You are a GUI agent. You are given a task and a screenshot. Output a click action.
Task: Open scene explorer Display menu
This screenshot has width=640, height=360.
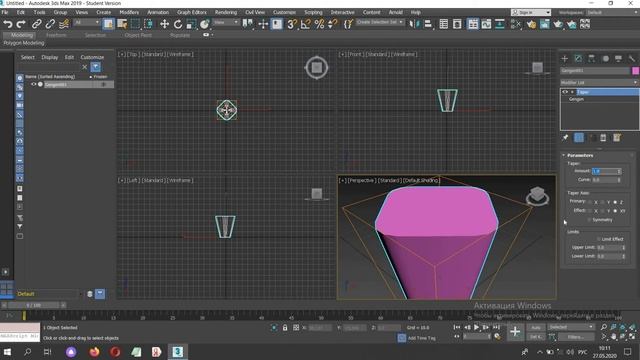(x=50, y=58)
